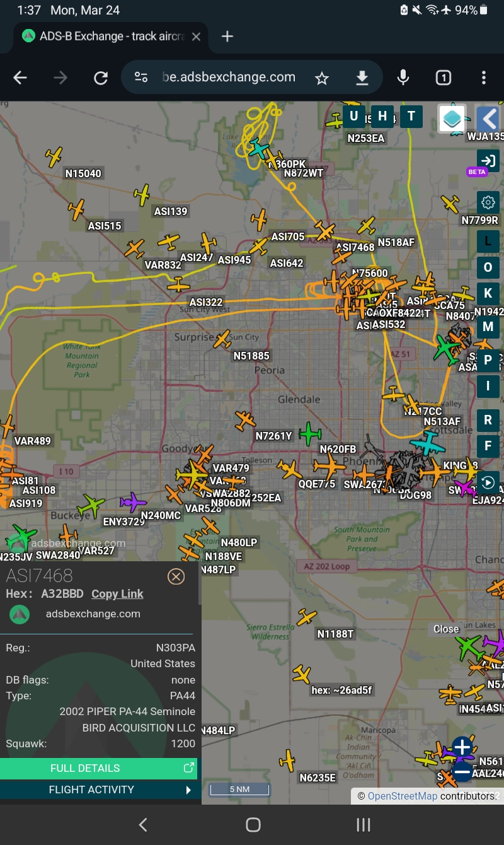Open FULL DETAILS for ASI7468
504x845 pixels.
[98, 768]
